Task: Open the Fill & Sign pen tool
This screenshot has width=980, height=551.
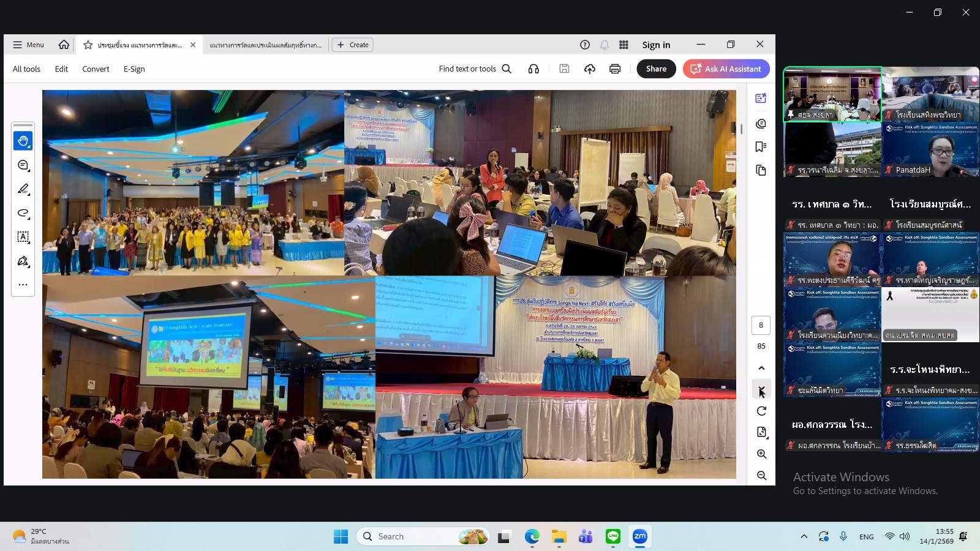Action: pyautogui.click(x=23, y=261)
